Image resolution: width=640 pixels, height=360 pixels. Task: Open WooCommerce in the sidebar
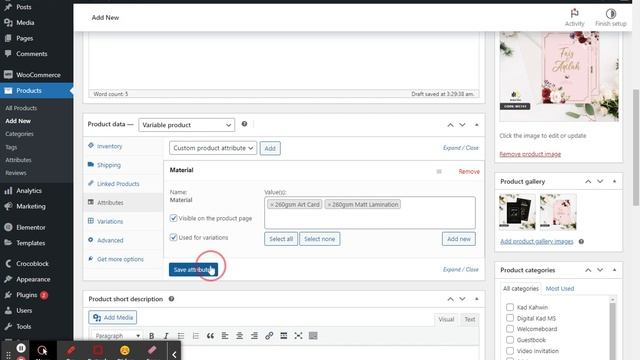(37, 75)
